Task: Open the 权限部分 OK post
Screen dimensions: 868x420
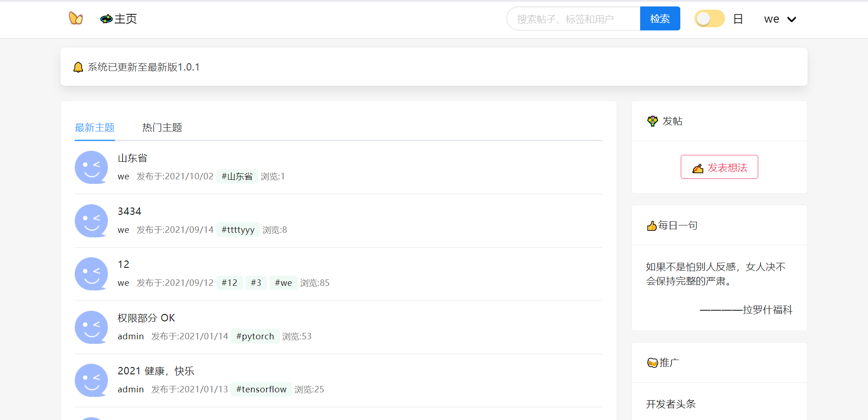Action: click(146, 318)
